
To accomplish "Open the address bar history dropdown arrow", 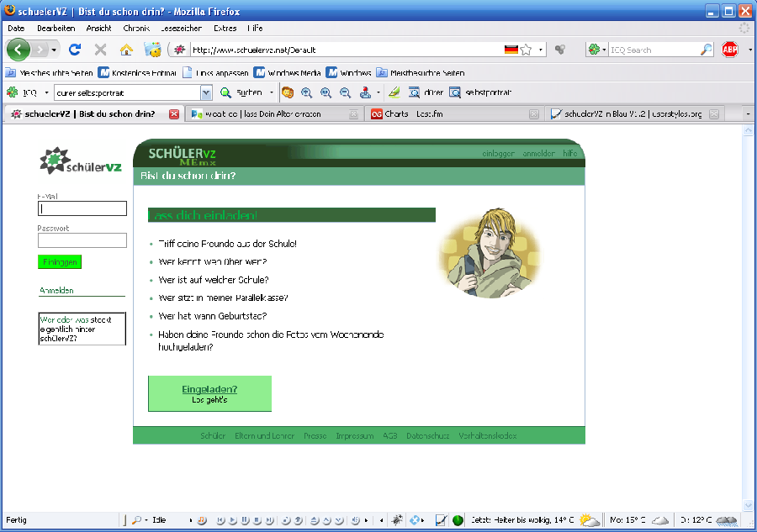I will point(540,50).
